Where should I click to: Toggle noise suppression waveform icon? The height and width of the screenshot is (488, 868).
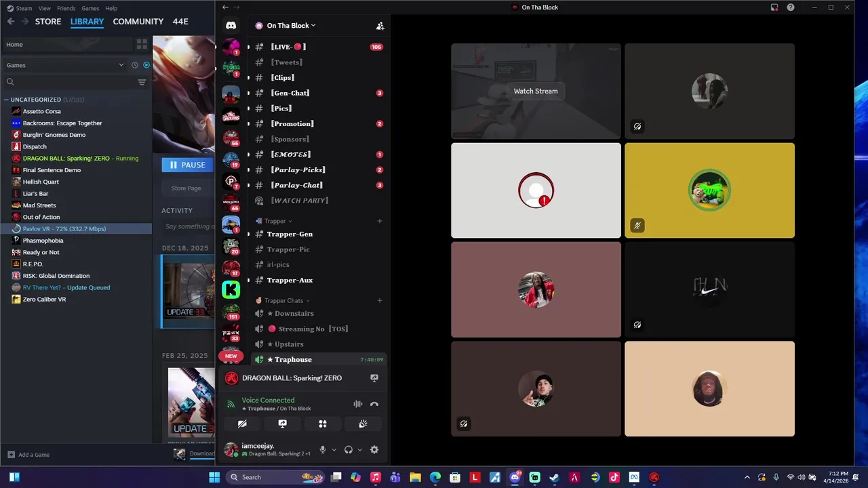tap(357, 404)
